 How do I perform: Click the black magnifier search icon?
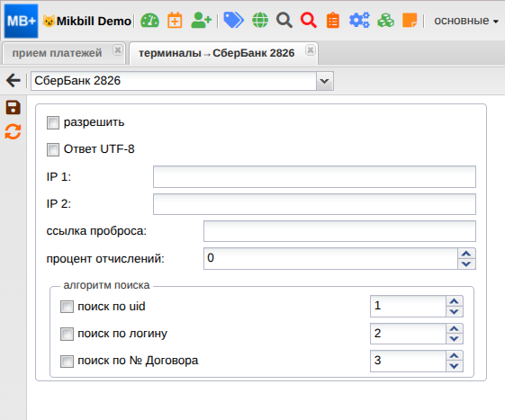(284, 21)
